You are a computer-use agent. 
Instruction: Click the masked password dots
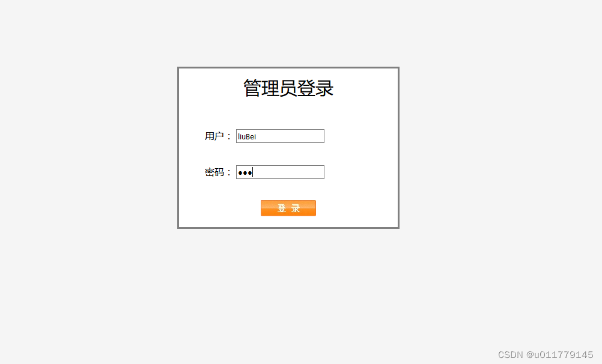(x=245, y=173)
